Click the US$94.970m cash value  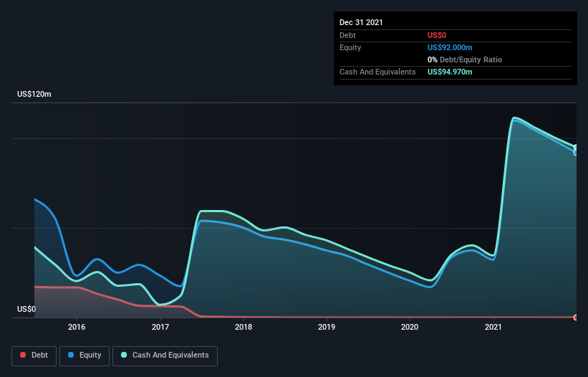pyautogui.click(x=450, y=72)
